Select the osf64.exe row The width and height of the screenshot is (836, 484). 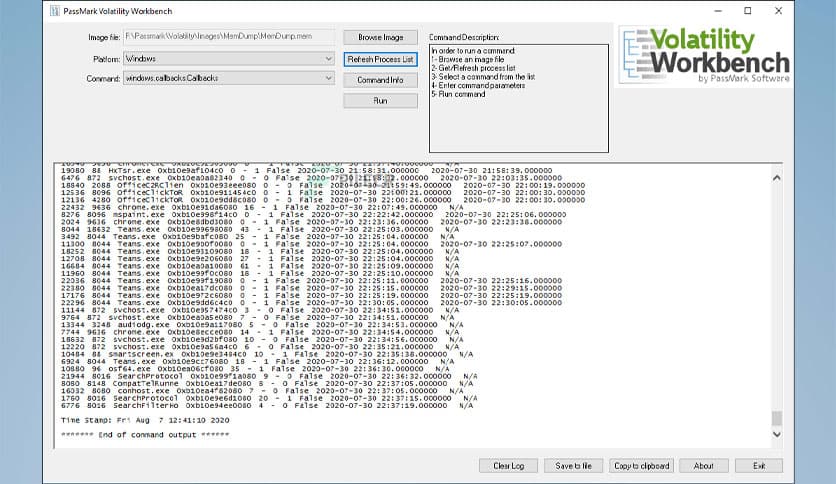[255, 369]
